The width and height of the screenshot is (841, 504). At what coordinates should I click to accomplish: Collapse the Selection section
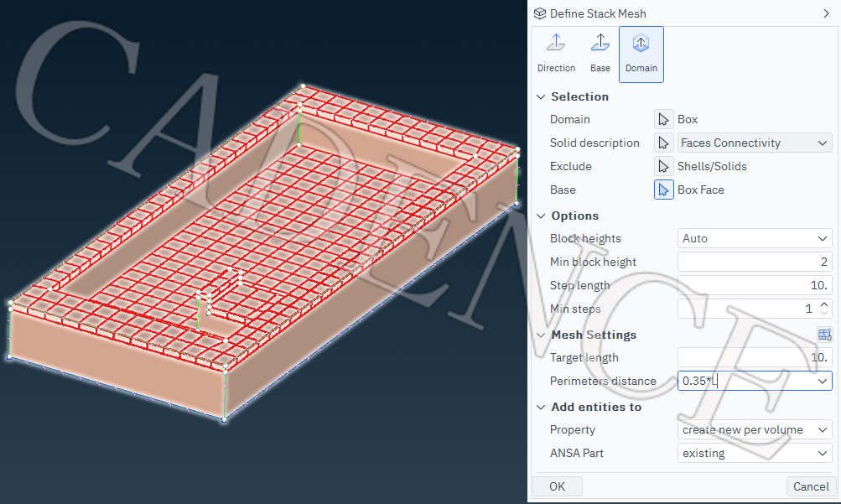(541, 97)
